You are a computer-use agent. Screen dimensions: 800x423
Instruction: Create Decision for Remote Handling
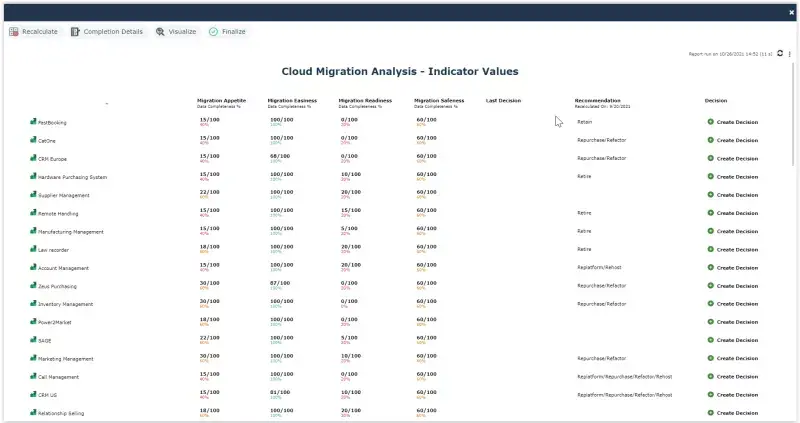[733, 213]
